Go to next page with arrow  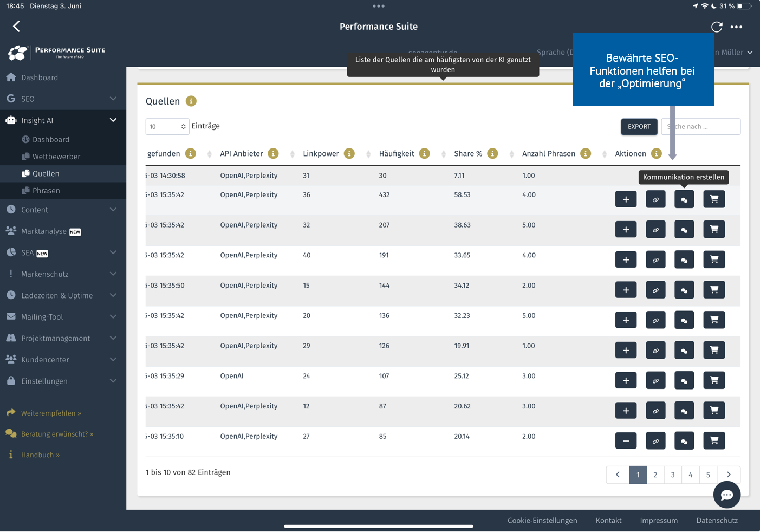pyautogui.click(x=729, y=475)
